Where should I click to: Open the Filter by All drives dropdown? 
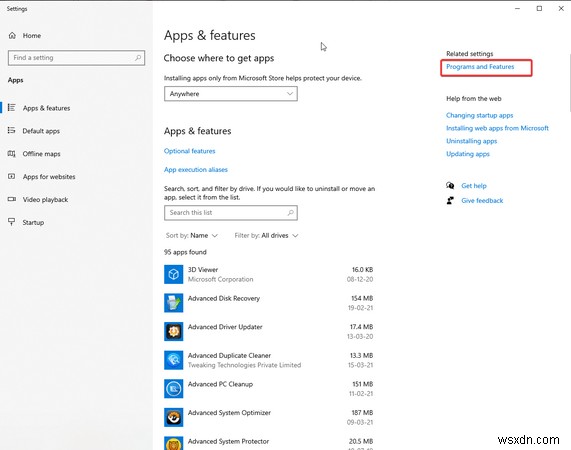(267, 236)
